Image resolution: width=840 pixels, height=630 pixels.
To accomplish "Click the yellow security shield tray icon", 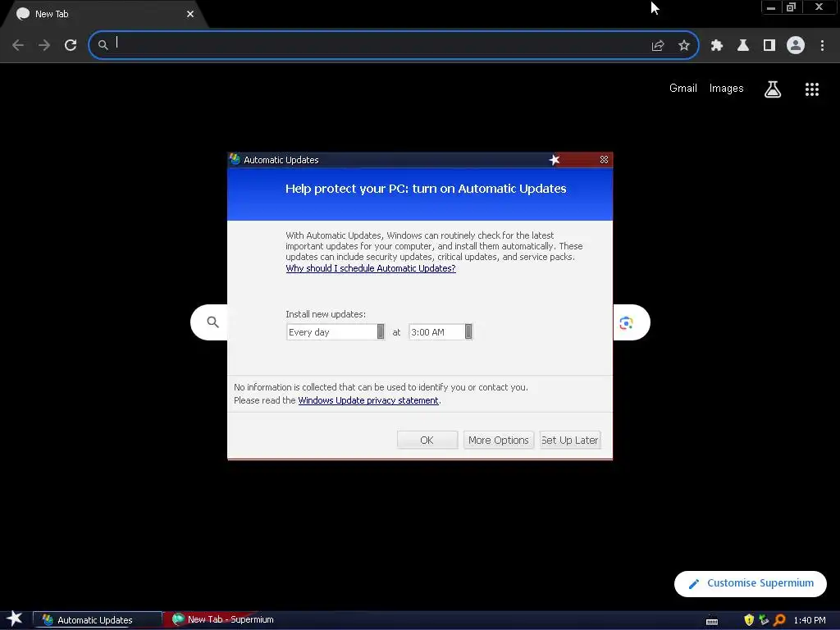I will [748, 620].
